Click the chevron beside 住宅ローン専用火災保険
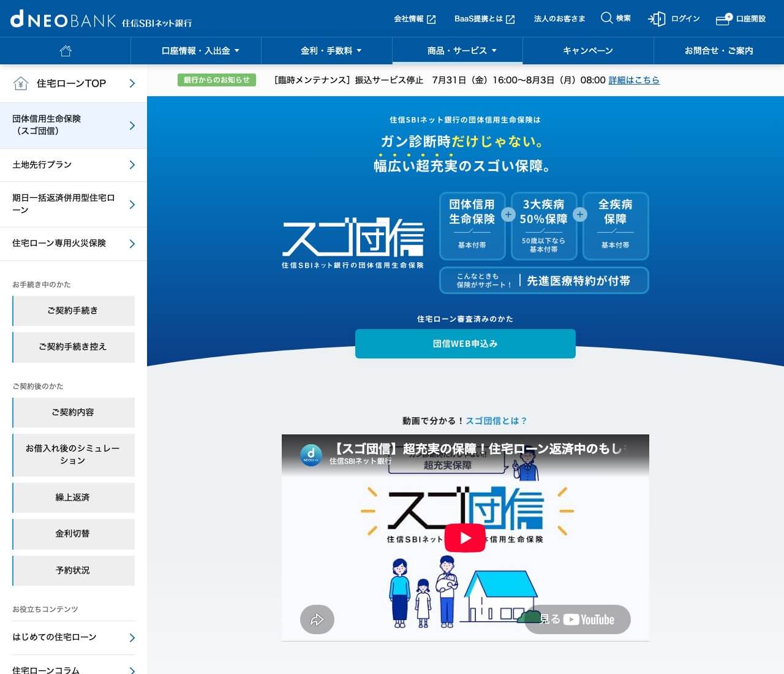784x674 pixels. 132,244
